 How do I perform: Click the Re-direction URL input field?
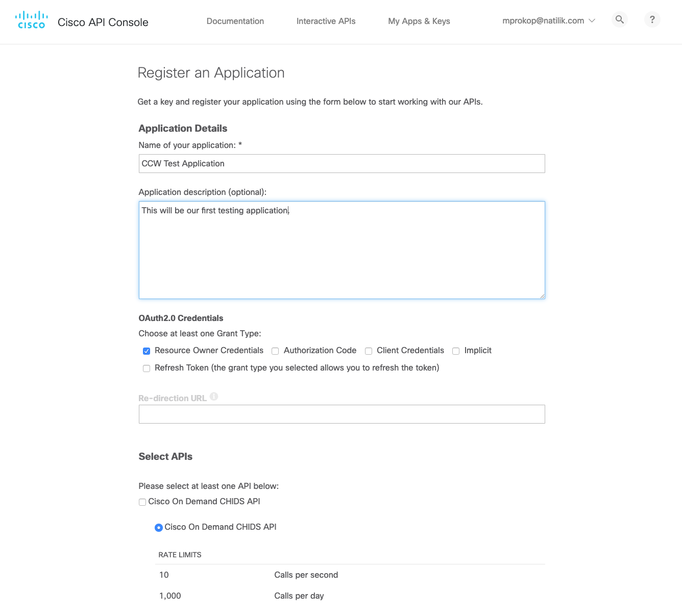pos(342,414)
